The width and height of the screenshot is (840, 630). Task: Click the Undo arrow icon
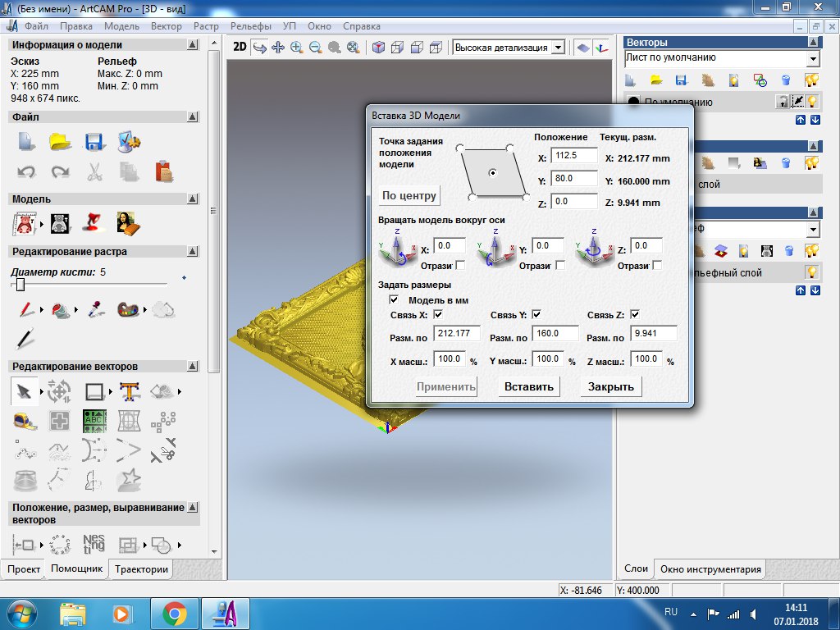pos(26,172)
